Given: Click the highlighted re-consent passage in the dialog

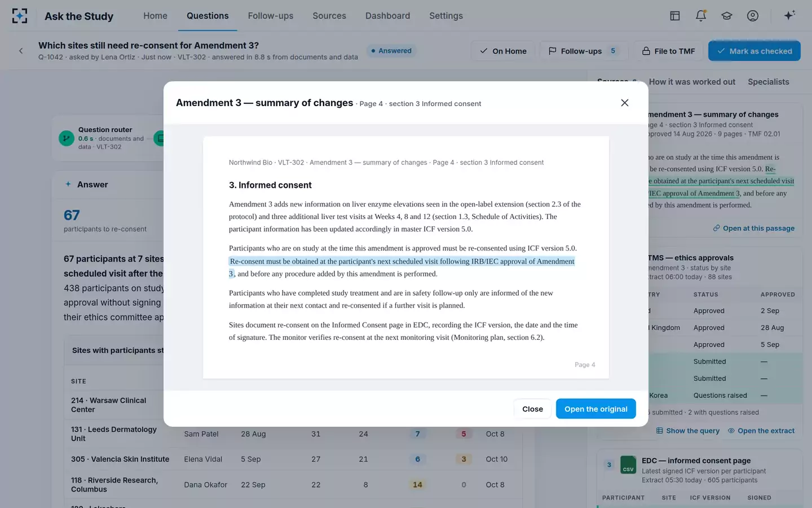Looking at the screenshot, I should [401, 267].
